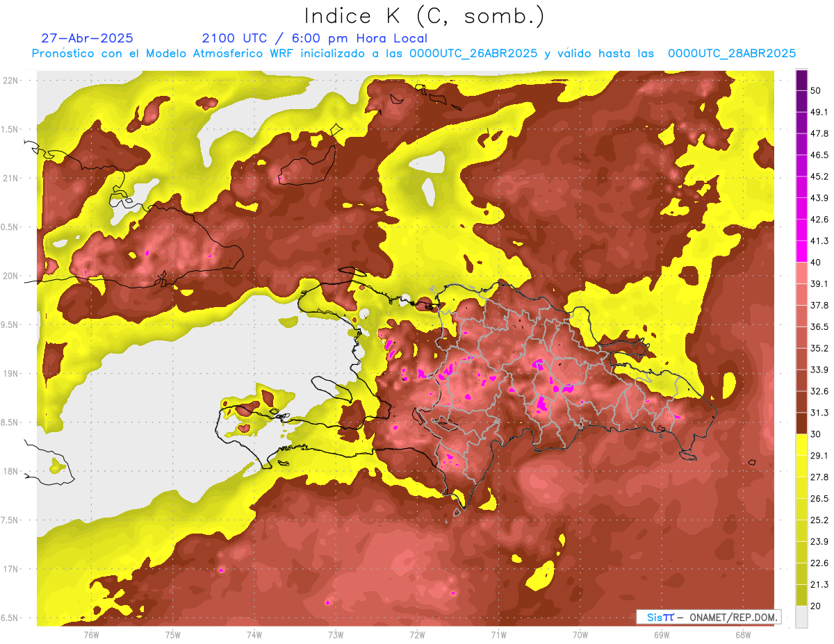Pick the dark brown swatch between 30 and 31.3
Viewport: 834px width, 644px height.
(x=801, y=424)
